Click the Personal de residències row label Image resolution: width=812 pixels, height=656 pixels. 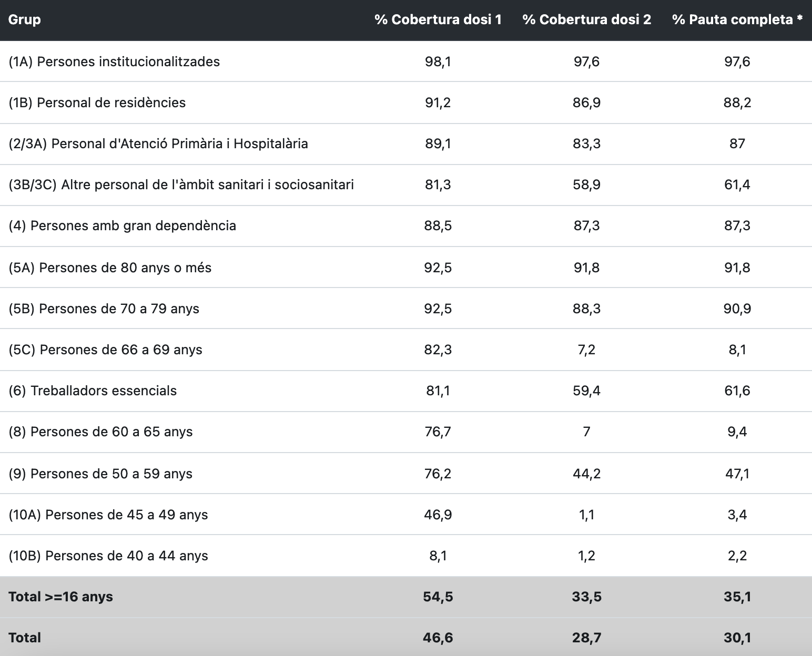(97, 102)
